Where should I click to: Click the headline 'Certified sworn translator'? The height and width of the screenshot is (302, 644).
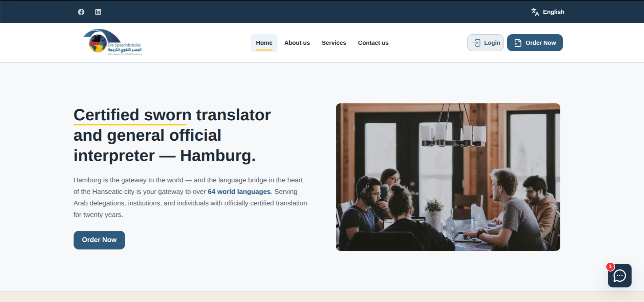pyautogui.click(x=172, y=115)
